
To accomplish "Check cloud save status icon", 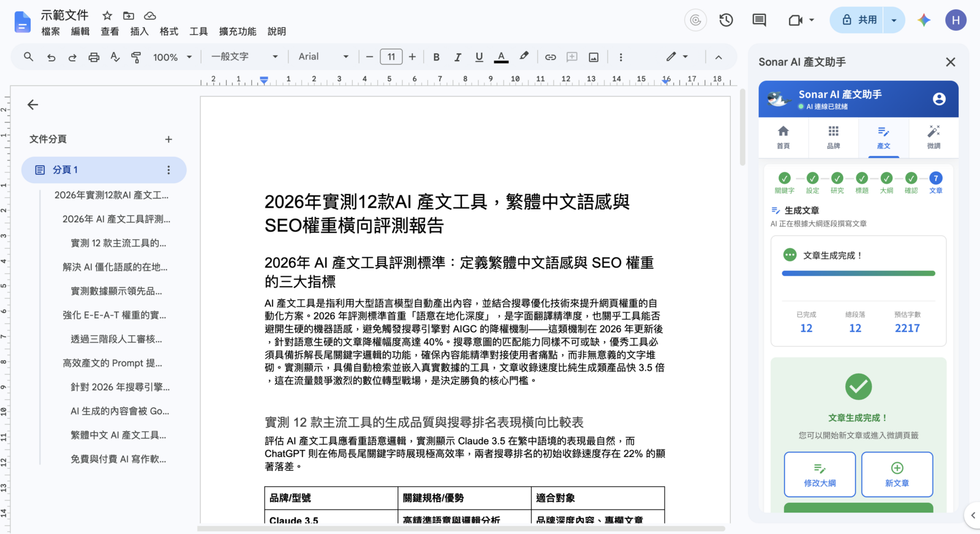I will 150,15.
